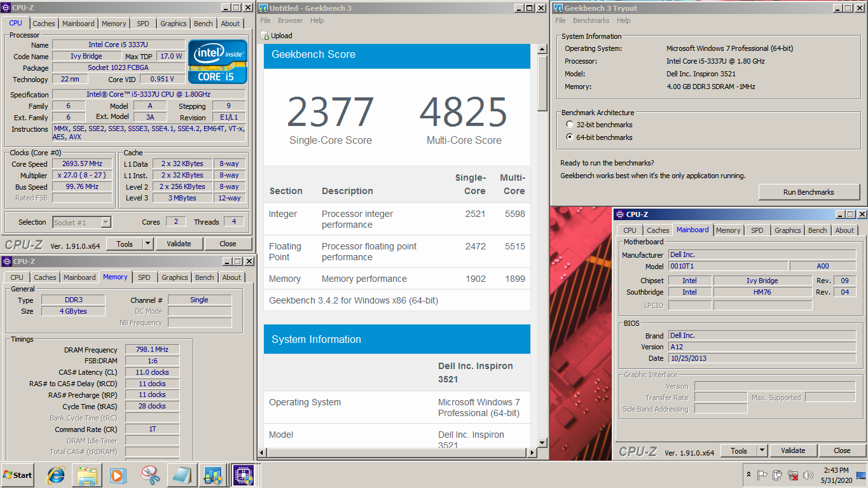Open File menu in Untitled Geekbench window
Screen dimensions: 868x488
[265, 20]
